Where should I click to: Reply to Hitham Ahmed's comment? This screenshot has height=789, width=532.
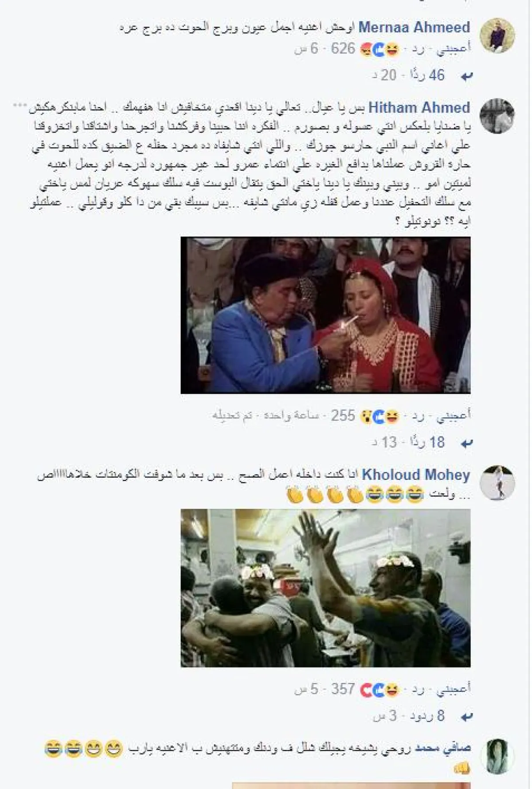[x=418, y=416]
